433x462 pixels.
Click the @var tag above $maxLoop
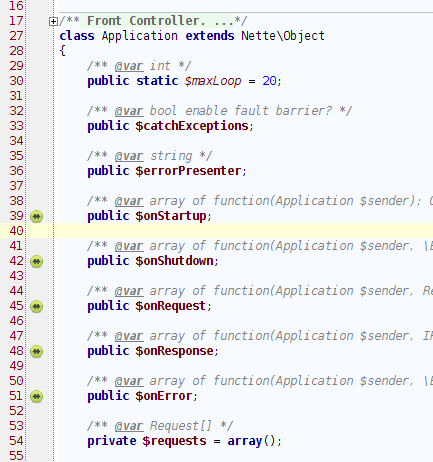coord(129,66)
